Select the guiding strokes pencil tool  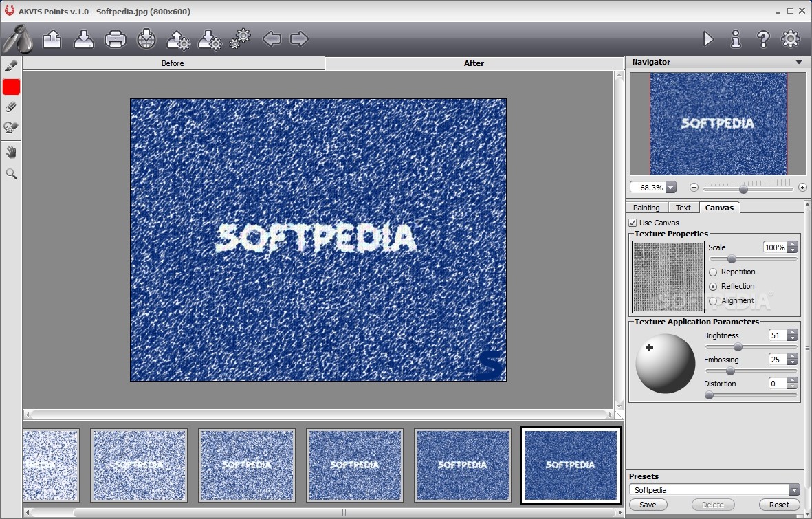pos(11,65)
